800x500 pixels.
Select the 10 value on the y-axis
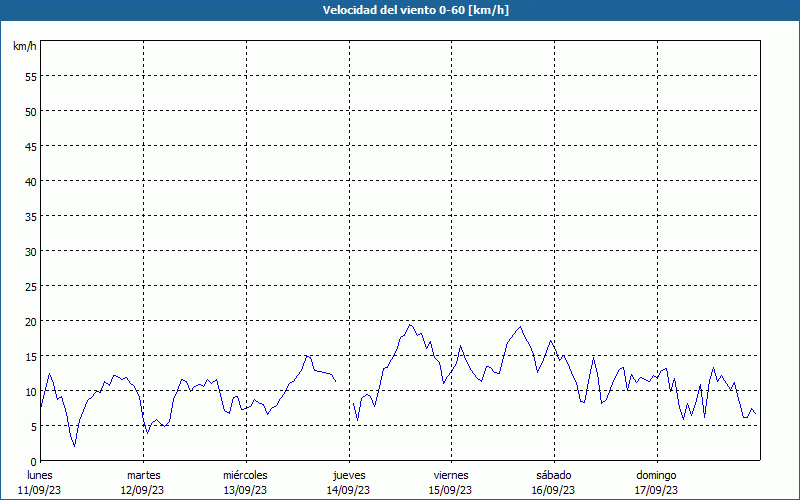pos(31,391)
